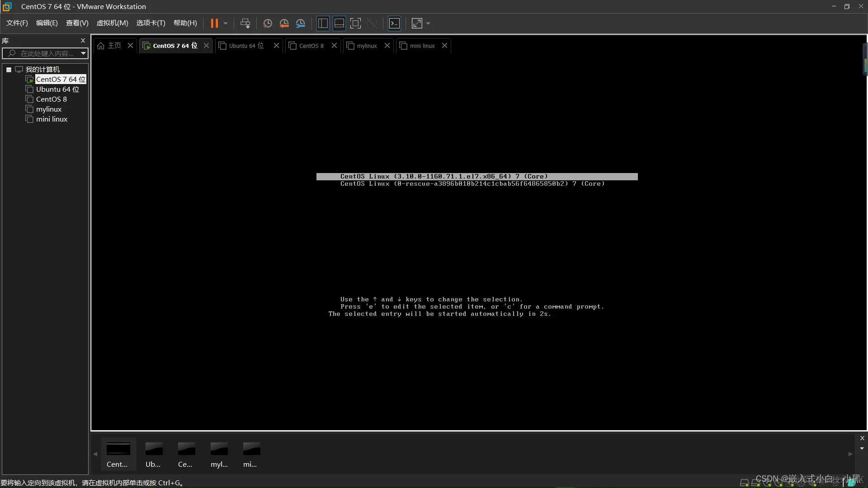Screen dimensions: 868x488
Task: Focus the library search input field
Action: pos(46,53)
